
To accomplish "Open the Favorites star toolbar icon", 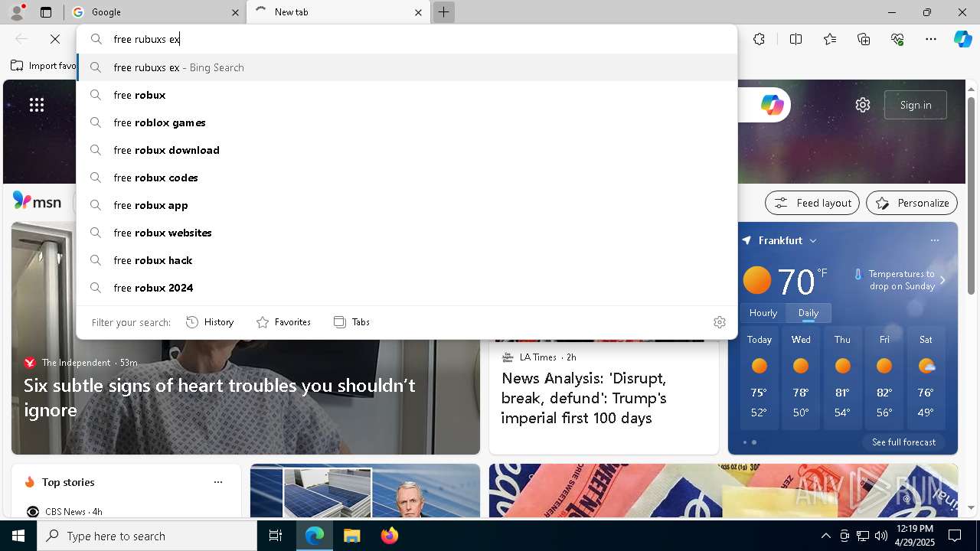I will 830,39.
